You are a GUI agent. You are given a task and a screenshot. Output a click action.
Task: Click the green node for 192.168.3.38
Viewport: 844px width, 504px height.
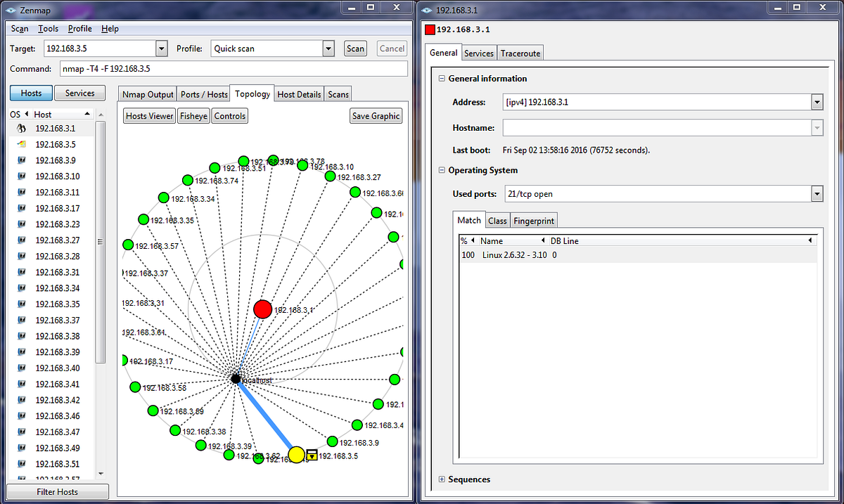pos(175,430)
